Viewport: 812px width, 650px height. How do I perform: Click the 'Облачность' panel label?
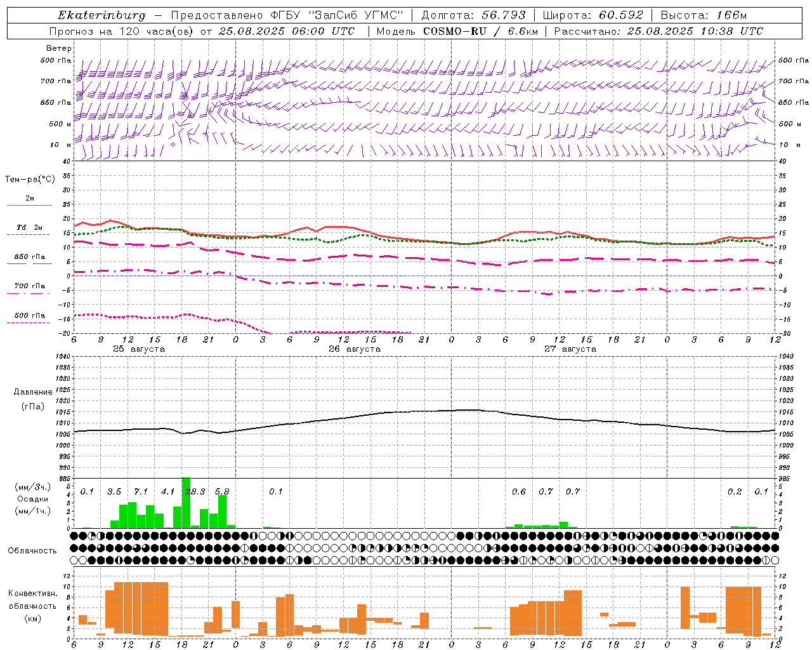(32, 550)
